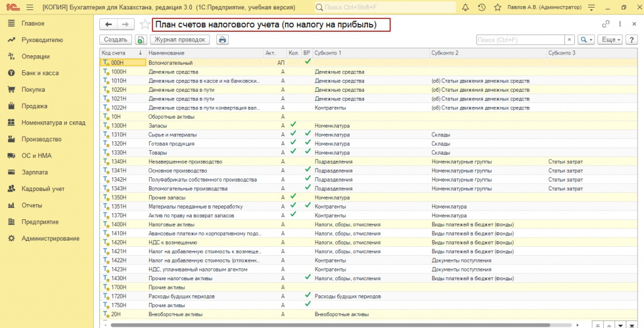Click ВР checkmark in row 000H

(308, 62)
